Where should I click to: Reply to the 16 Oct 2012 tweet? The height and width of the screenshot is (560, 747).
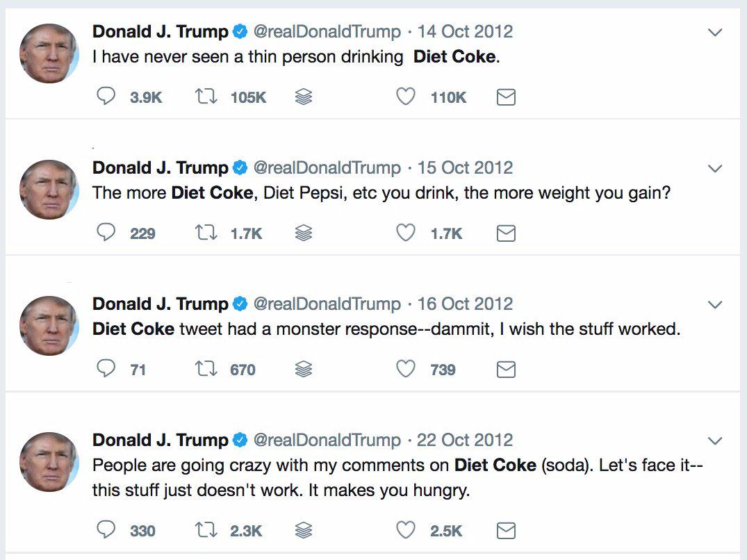pyautogui.click(x=106, y=370)
